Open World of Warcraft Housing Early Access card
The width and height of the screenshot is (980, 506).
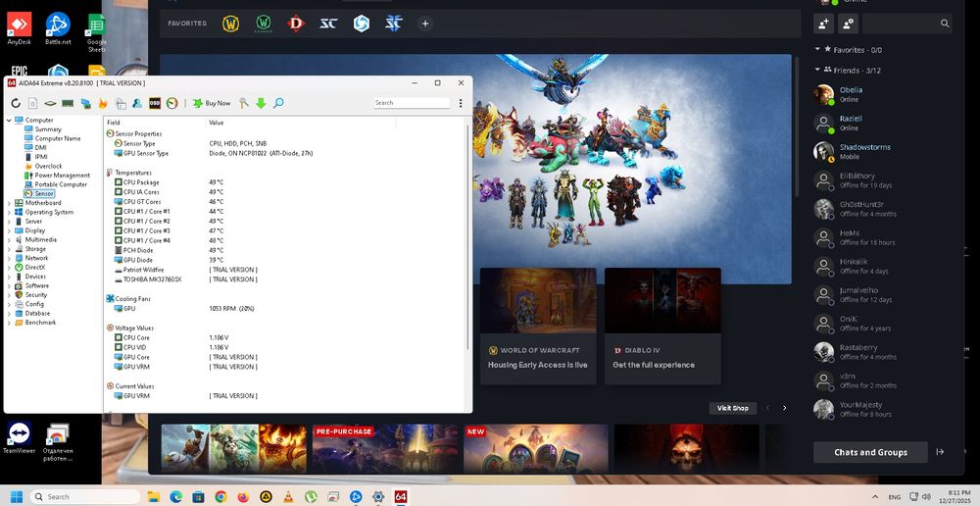point(537,326)
